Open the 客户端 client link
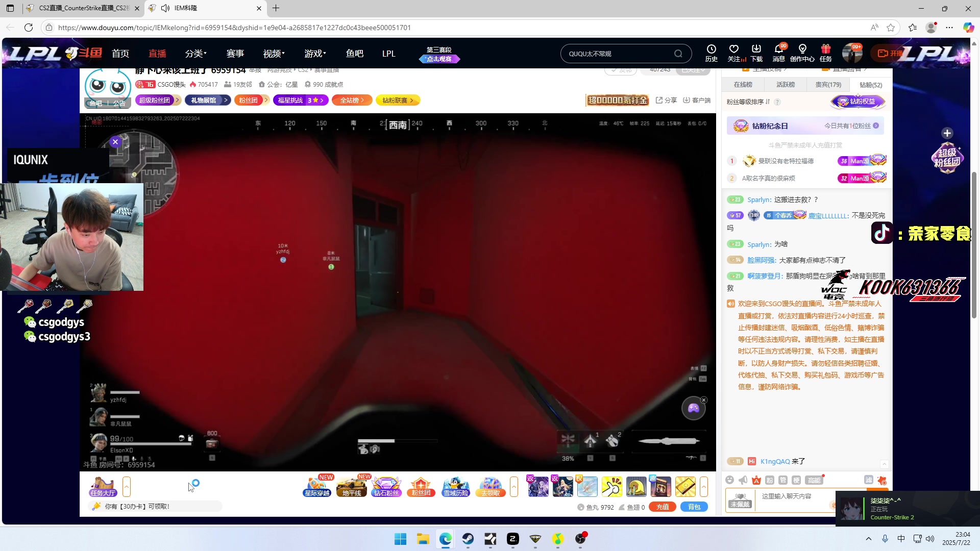This screenshot has width=980, height=551. click(697, 101)
